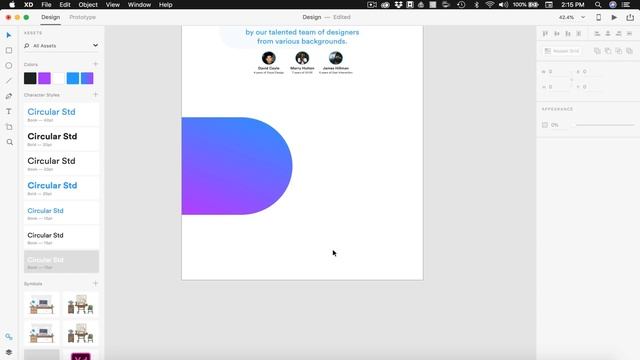Open the Window menu
Viewport: 640px width, 360px height.
point(139,5)
